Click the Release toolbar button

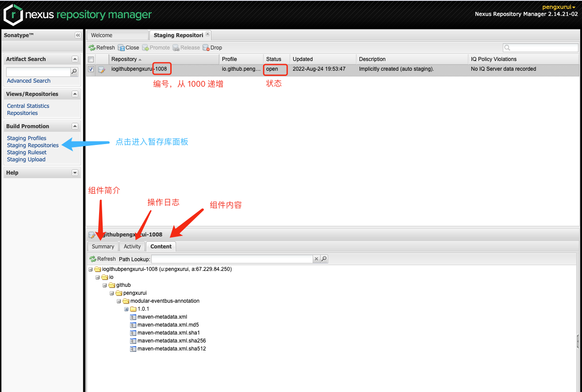pyautogui.click(x=186, y=48)
